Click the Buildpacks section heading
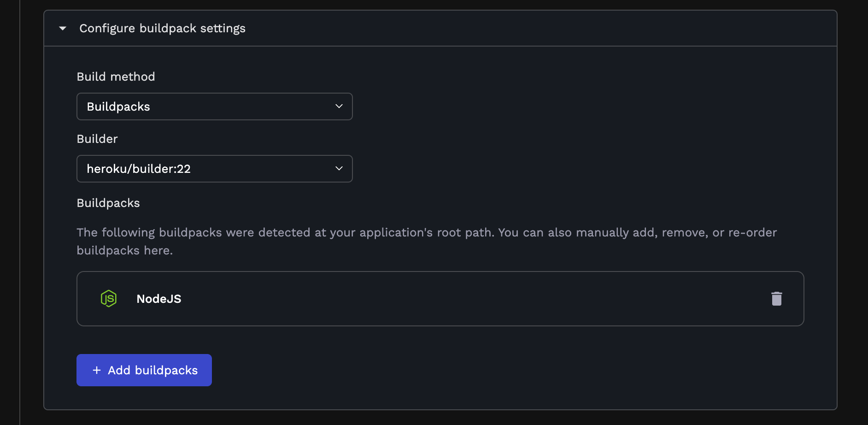Image resolution: width=868 pixels, height=425 pixels. tap(108, 203)
